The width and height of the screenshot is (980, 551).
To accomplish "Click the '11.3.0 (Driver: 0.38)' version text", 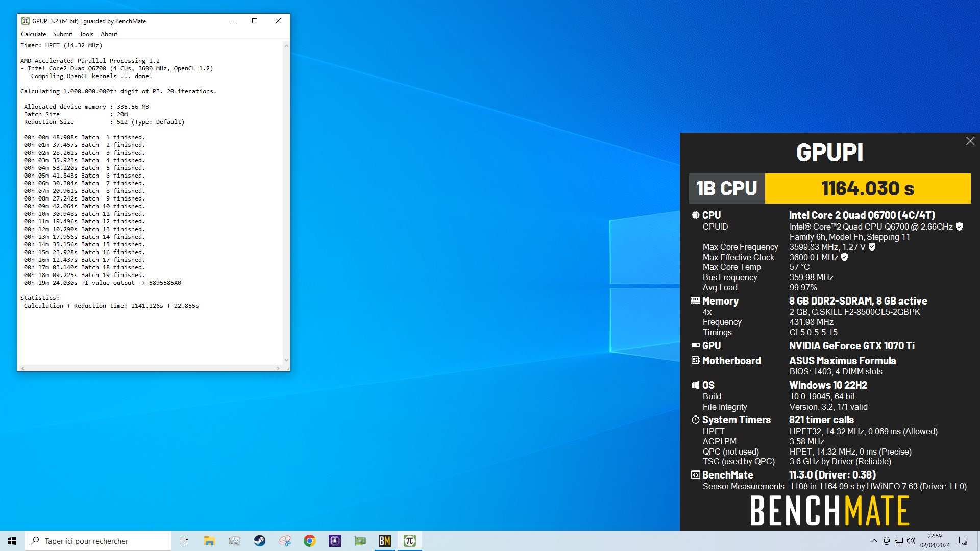I will coord(832,475).
